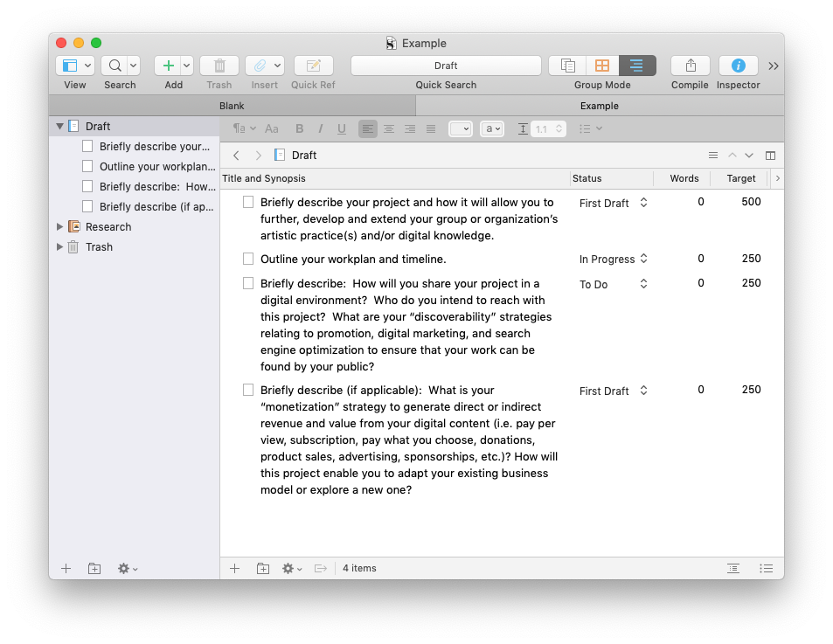This screenshot has width=833, height=644.
Task: Toggle the split editor button
Action: click(x=770, y=155)
